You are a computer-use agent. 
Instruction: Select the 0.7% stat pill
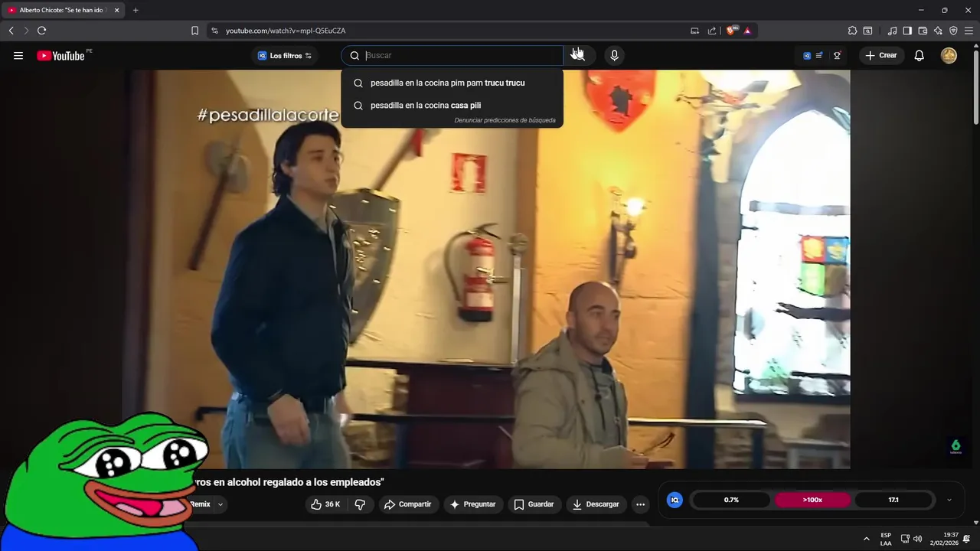(731, 500)
